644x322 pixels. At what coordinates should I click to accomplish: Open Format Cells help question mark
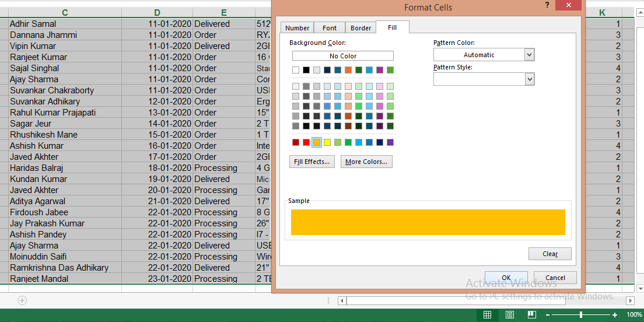tap(547, 5)
